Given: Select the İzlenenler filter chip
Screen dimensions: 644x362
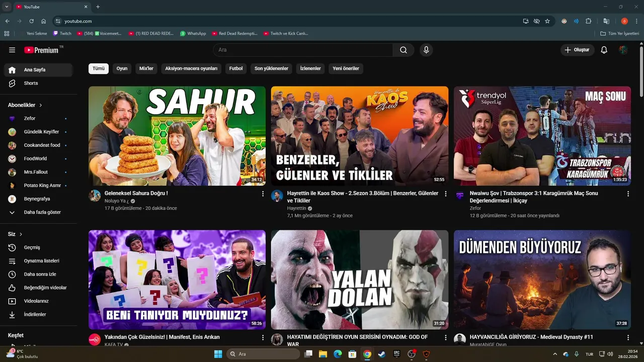Looking at the screenshot, I should click(x=310, y=68).
